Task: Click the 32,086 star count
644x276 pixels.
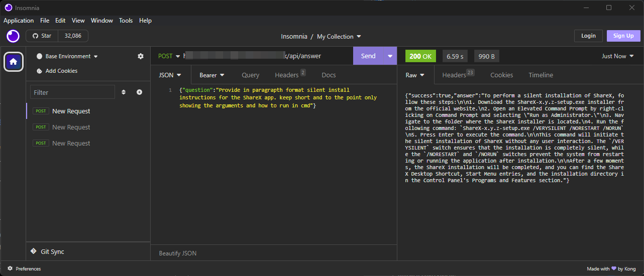Action: point(73,36)
